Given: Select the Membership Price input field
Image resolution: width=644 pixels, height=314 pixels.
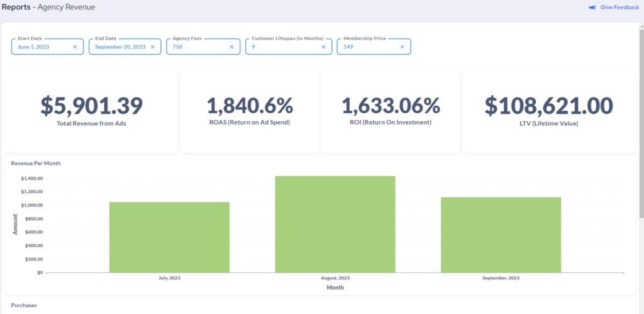Looking at the screenshot, I should [x=368, y=47].
